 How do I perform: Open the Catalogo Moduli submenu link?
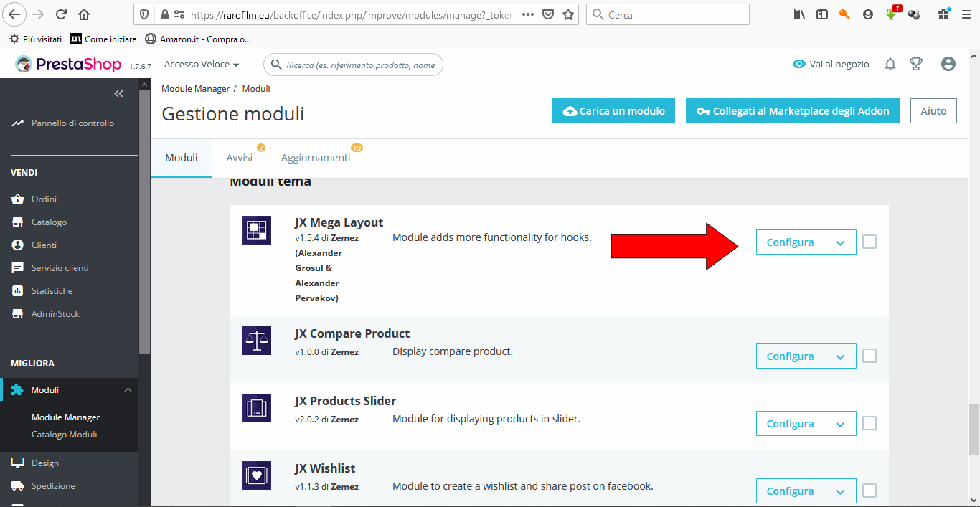65,435
